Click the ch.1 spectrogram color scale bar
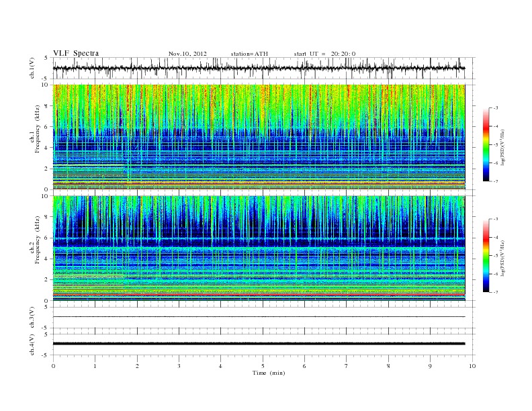 (x=486, y=144)
